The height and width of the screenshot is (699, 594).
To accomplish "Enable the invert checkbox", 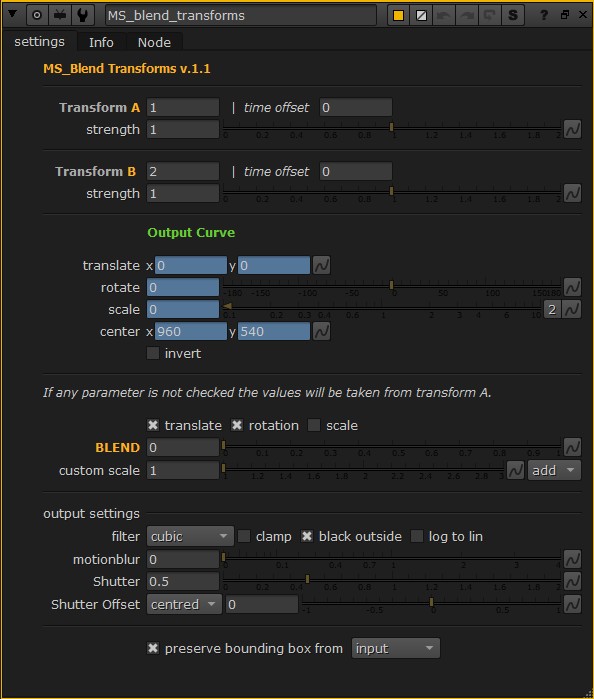I will 153,354.
